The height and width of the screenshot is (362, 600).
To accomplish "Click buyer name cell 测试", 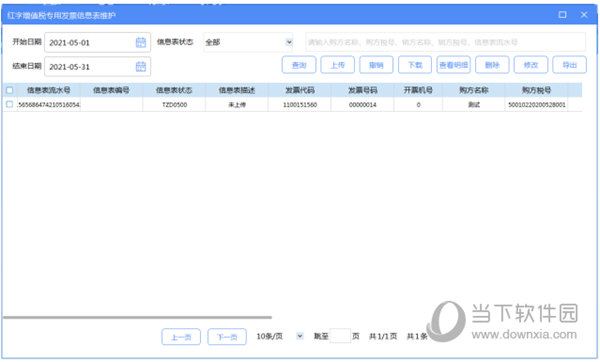I will pos(474,104).
